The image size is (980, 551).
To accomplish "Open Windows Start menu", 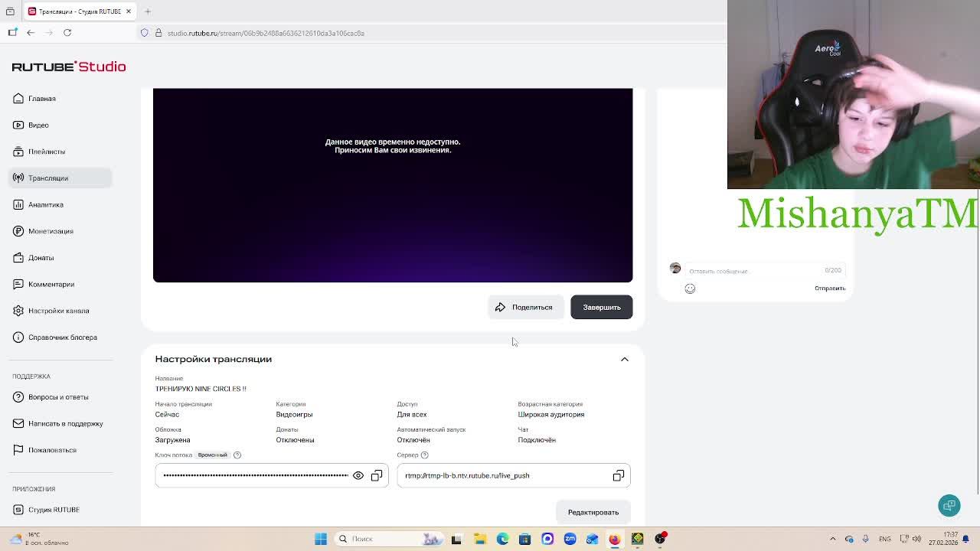I will 321,539.
